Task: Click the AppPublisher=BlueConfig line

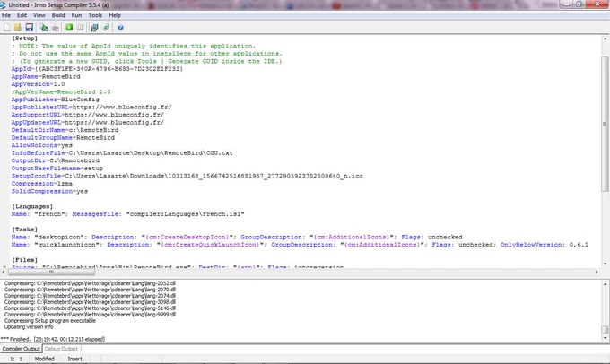Action: 56,100
